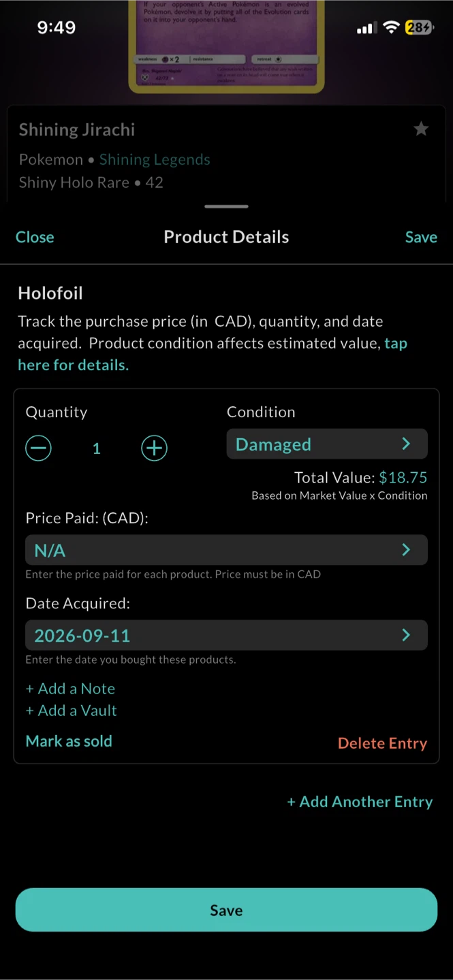Image resolution: width=453 pixels, height=980 pixels.
Task: Tap the chevron in Price Paid field
Action: point(406,550)
